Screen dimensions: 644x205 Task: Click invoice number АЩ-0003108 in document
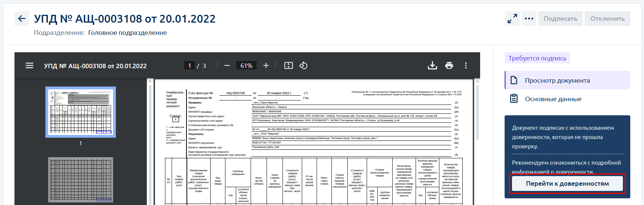tap(235, 93)
